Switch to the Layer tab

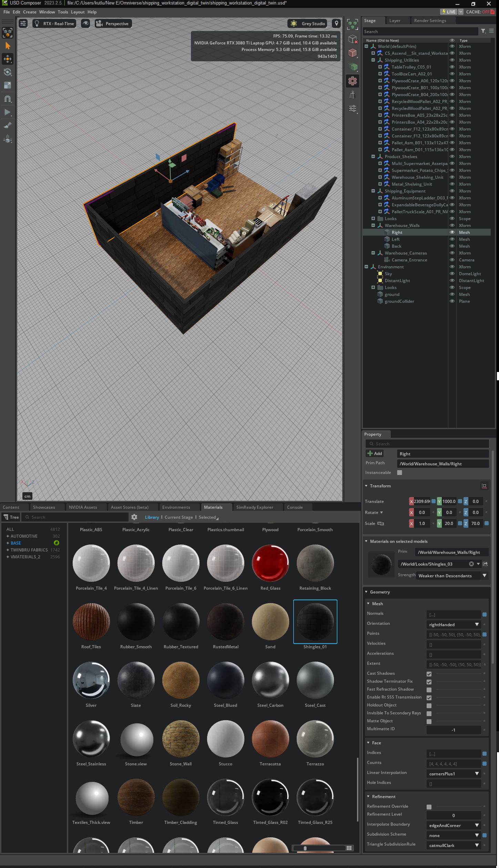pyautogui.click(x=395, y=21)
